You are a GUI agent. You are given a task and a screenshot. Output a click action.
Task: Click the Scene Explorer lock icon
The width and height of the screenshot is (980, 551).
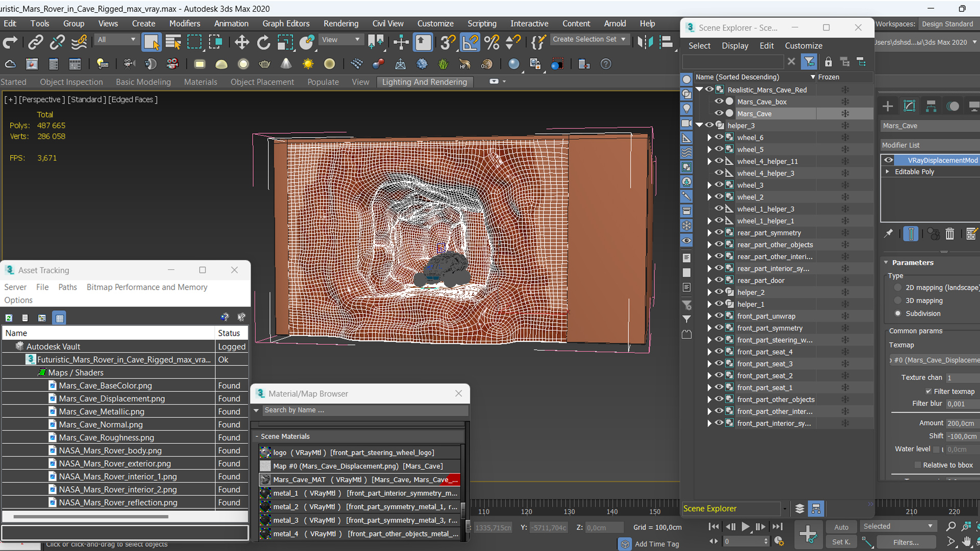pyautogui.click(x=828, y=62)
